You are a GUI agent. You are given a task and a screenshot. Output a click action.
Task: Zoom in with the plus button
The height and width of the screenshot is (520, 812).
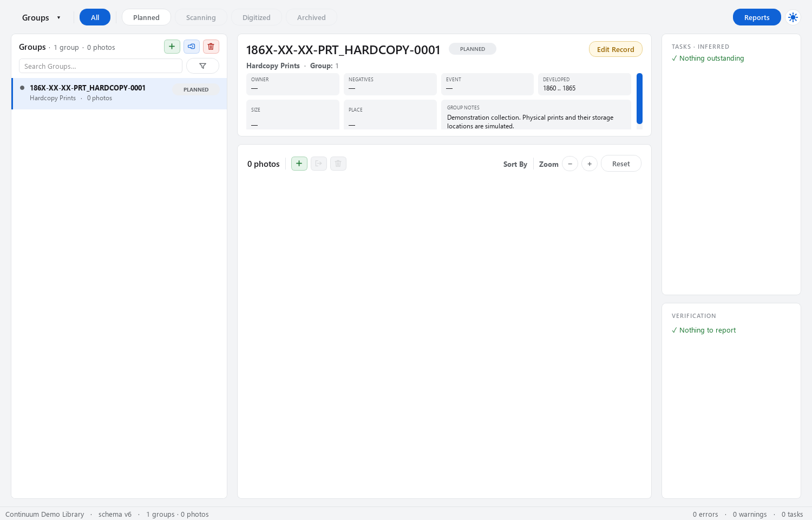click(x=590, y=164)
